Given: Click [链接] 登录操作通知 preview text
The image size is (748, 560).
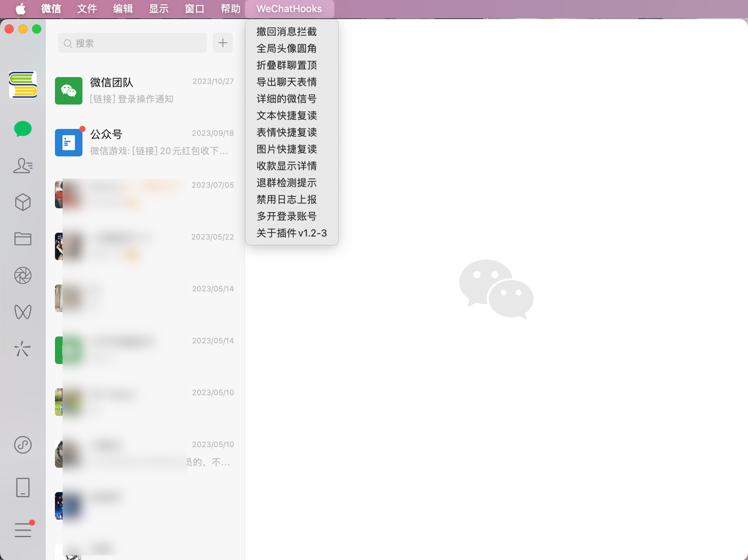Looking at the screenshot, I should point(132,99).
